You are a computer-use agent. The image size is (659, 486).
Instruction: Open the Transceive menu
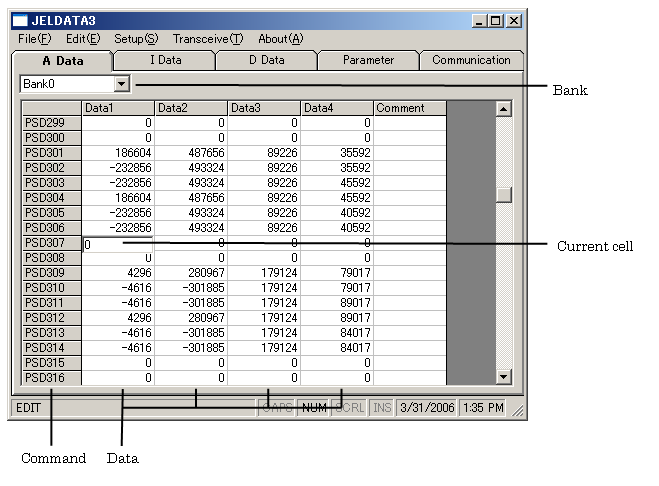[x=207, y=39]
